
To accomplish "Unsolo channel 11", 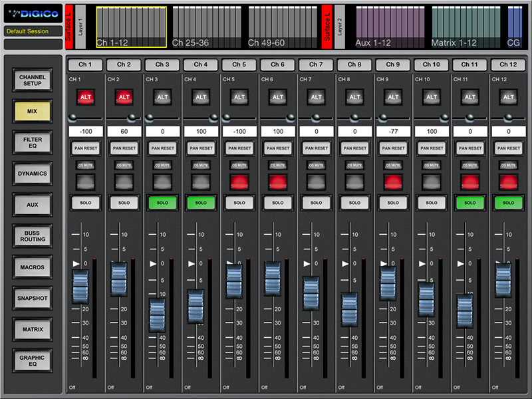I will point(470,203).
